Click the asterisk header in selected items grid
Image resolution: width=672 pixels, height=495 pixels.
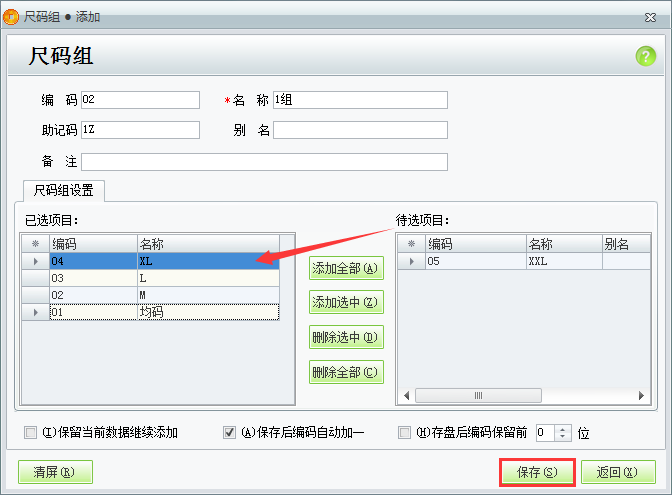35,243
